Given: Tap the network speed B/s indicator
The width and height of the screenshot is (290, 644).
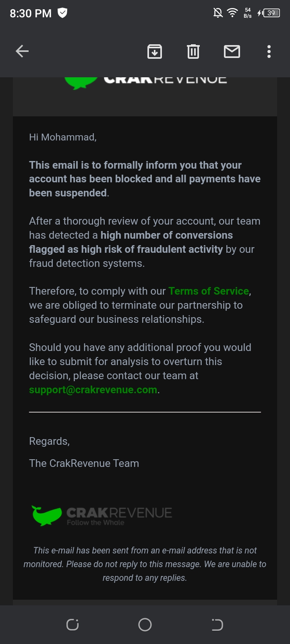Looking at the screenshot, I should (x=248, y=13).
